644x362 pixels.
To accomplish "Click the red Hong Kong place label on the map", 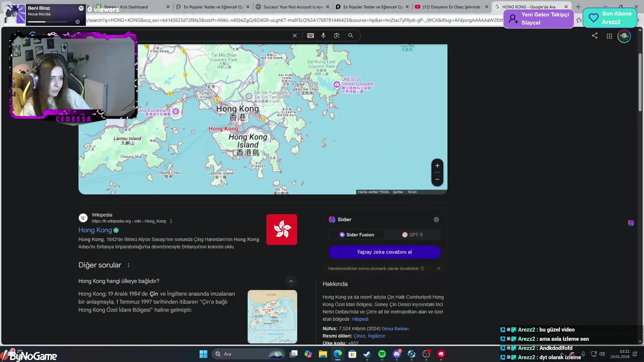I will coord(223,129).
